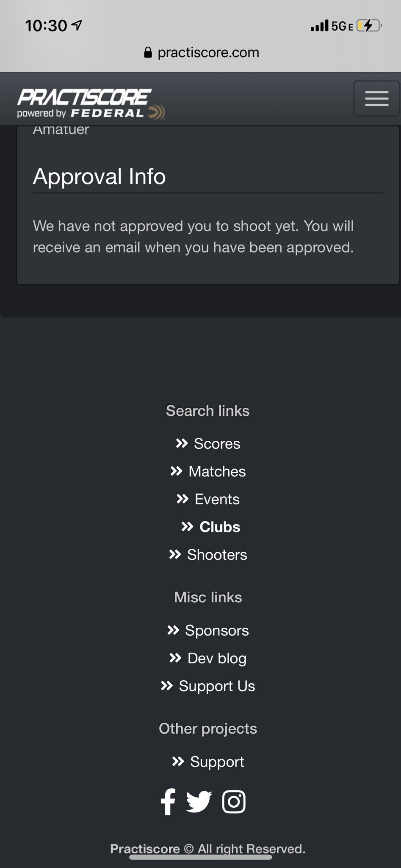Open the Sponsors link

click(208, 631)
